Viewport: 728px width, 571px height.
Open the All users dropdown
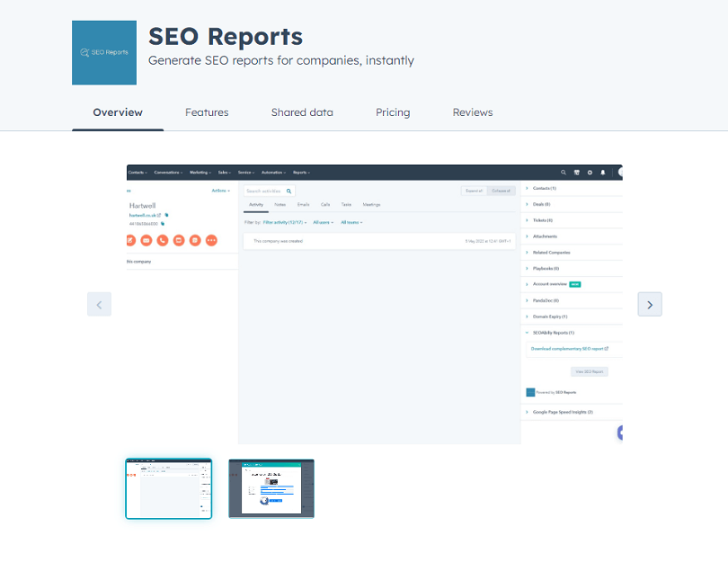tap(324, 222)
